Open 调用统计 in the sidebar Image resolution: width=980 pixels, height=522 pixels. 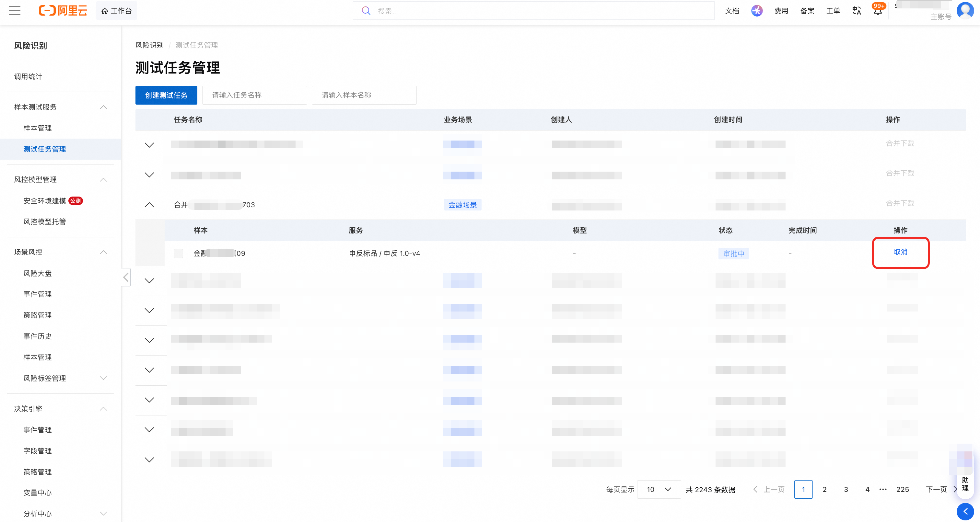(28, 76)
